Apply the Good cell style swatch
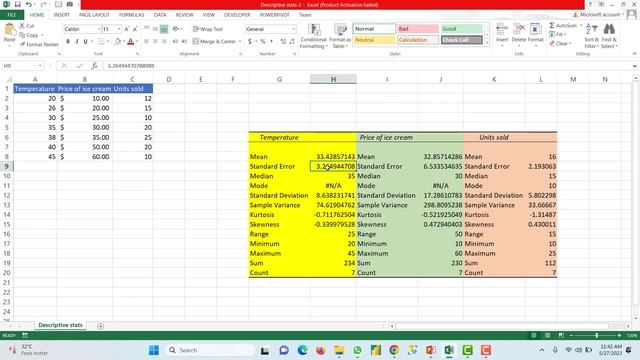This screenshot has width=640, height=360. click(462, 29)
